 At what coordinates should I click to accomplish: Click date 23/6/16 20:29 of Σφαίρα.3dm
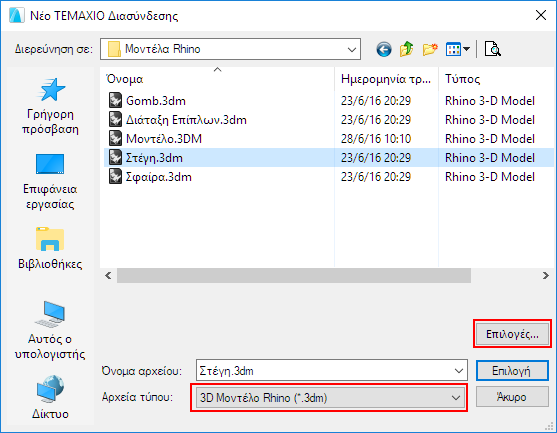376,177
